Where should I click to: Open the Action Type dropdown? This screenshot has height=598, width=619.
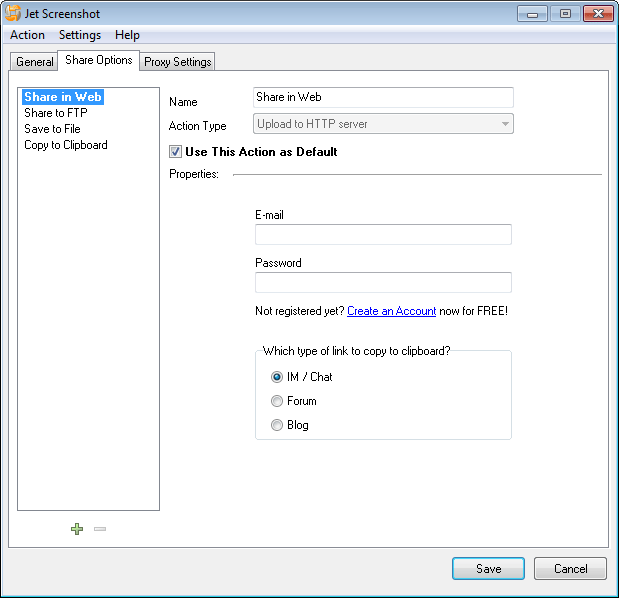point(384,125)
